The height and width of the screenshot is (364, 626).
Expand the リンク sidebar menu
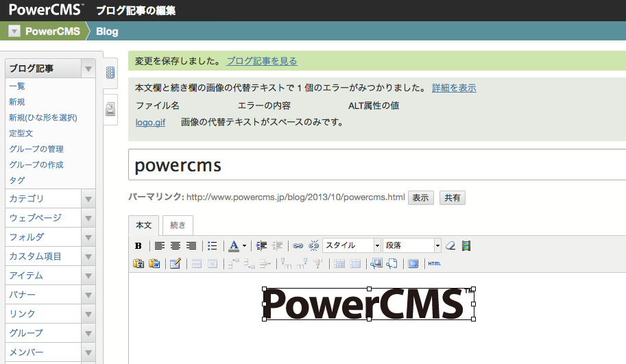tap(88, 314)
